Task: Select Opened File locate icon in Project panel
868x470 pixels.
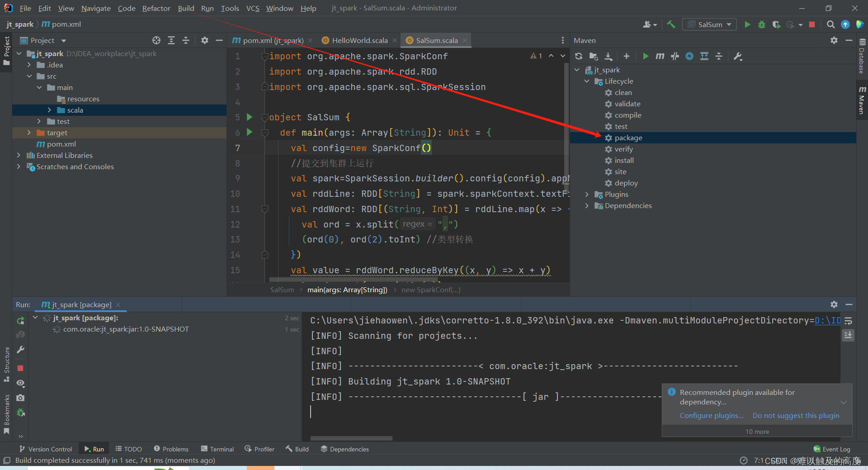Action: pyautogui.click(x=156, y=40)
